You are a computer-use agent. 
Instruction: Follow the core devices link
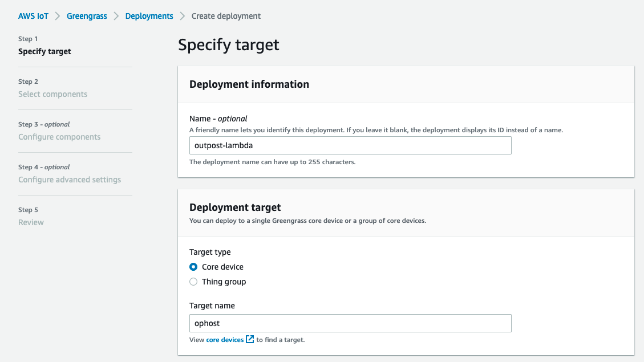(x=225, y=340)
